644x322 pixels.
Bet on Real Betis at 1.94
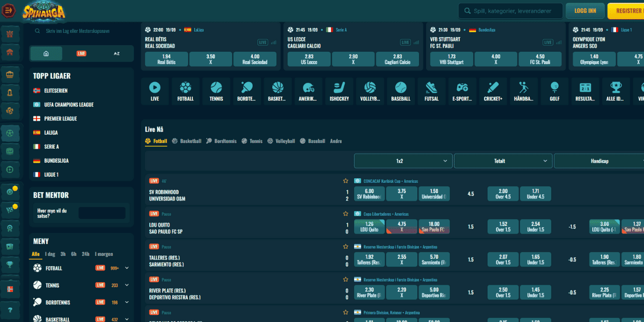(166, 59)
